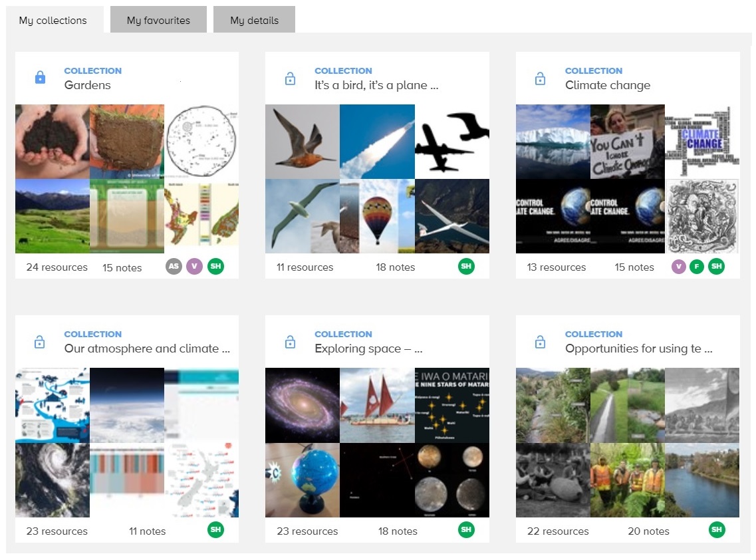
Task: Select the V avatar on Climate change collection
Action: [x=679, y=265]
